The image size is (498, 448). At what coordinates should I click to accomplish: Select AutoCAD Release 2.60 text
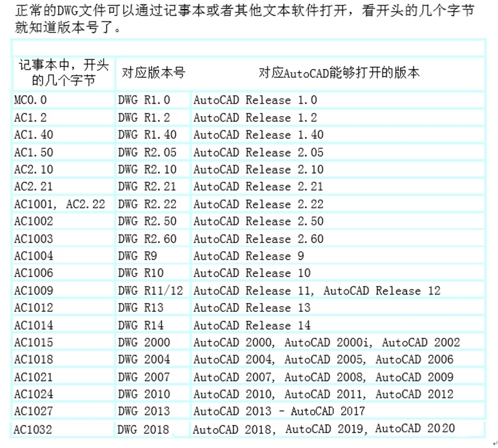(259, 239)
